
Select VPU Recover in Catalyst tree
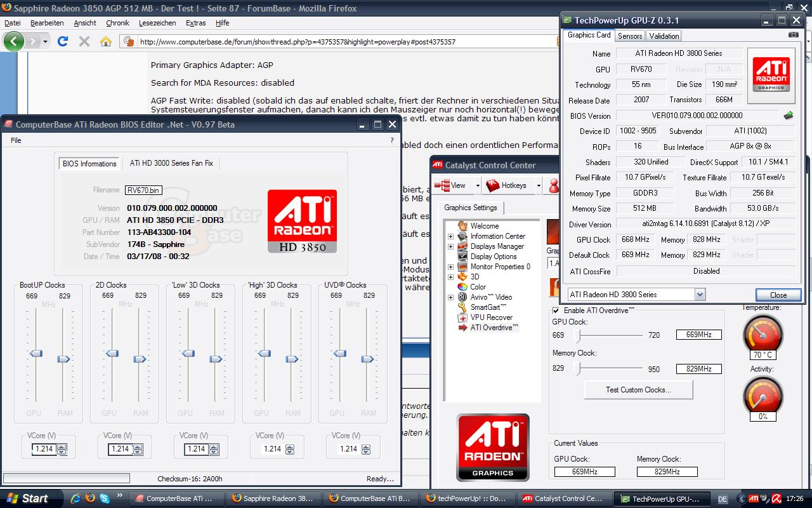(x=491, y=317)
